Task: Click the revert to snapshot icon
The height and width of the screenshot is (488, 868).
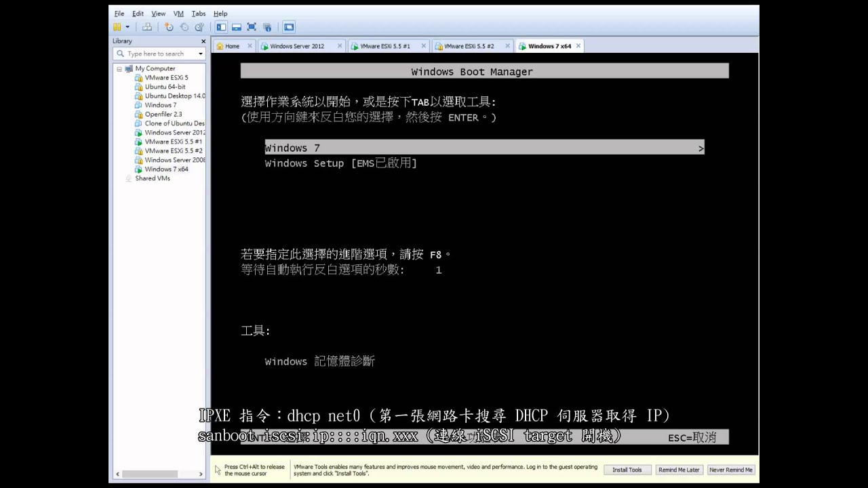Action: pyautogui.click(x=184, y=27)
